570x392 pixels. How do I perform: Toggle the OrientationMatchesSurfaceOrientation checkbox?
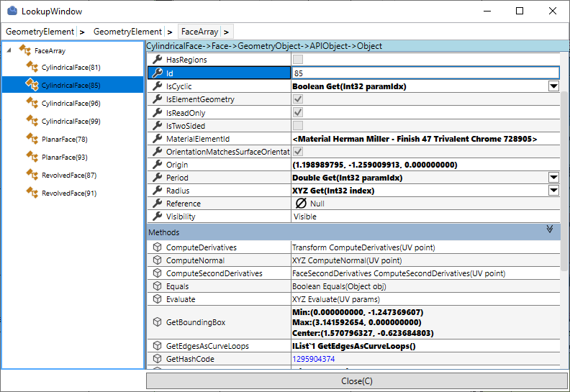tap(298, 152)
